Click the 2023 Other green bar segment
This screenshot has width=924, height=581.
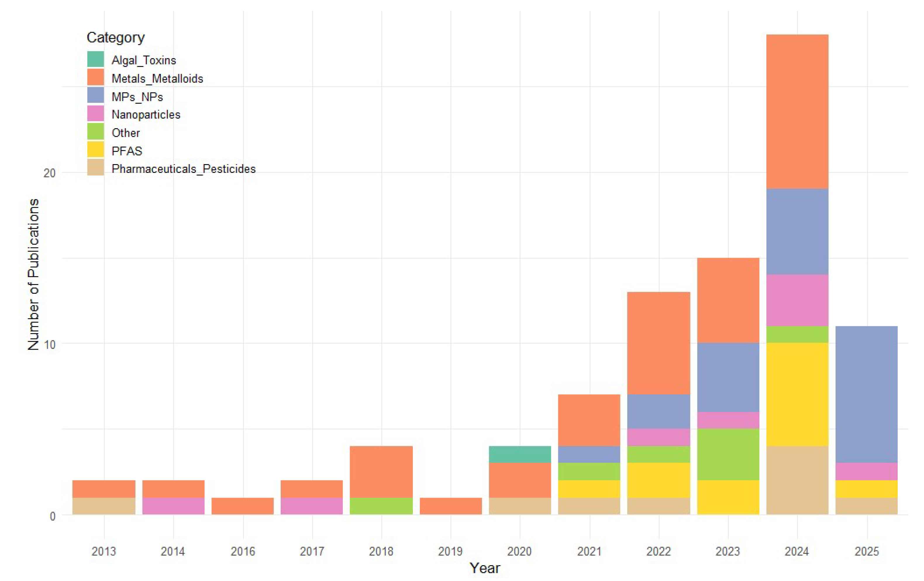(728, 454)
